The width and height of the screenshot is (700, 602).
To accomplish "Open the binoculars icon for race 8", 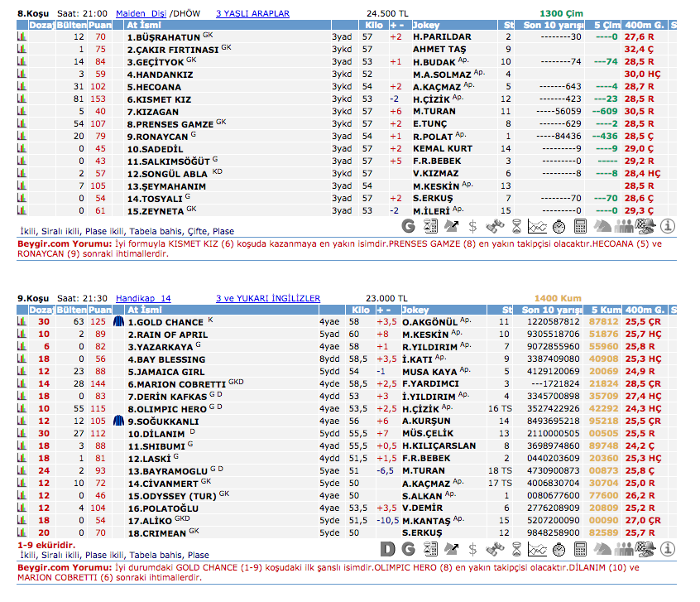I will tap(494, 225).
